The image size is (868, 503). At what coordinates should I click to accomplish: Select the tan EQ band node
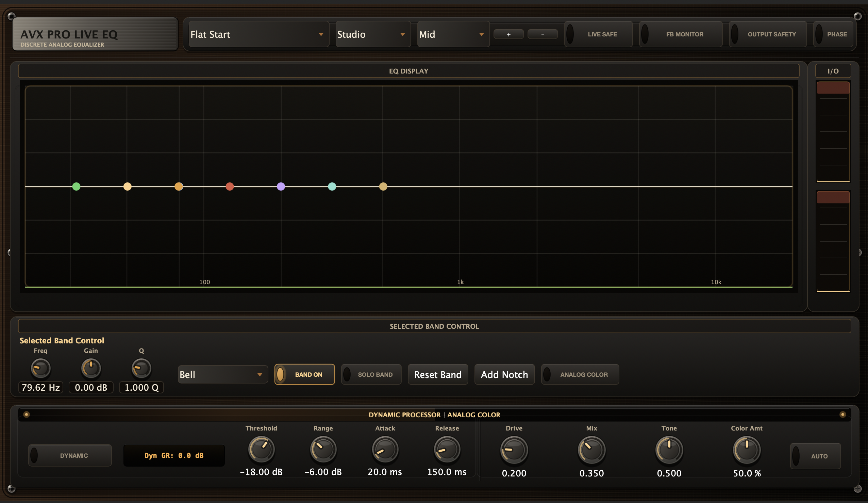(x=383, y=186)
